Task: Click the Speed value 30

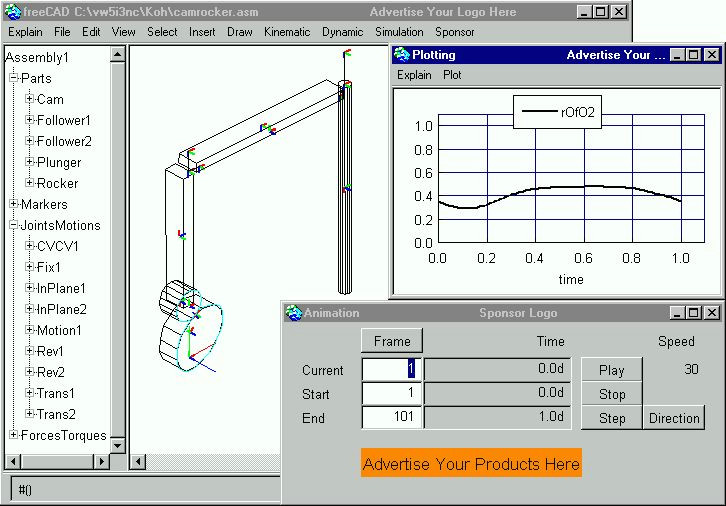Action: click(x=691, y=369)
